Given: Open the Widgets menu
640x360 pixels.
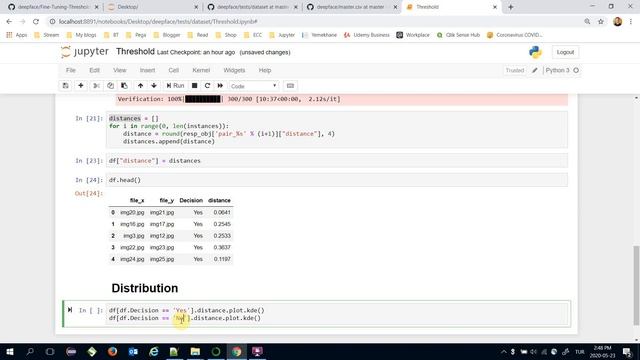Looking at the screenshot, I should pos(234,70).
